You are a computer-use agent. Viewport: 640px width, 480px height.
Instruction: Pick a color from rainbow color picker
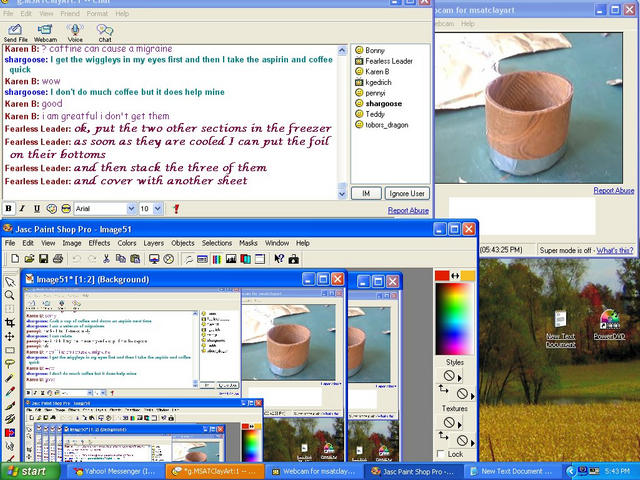454,319
